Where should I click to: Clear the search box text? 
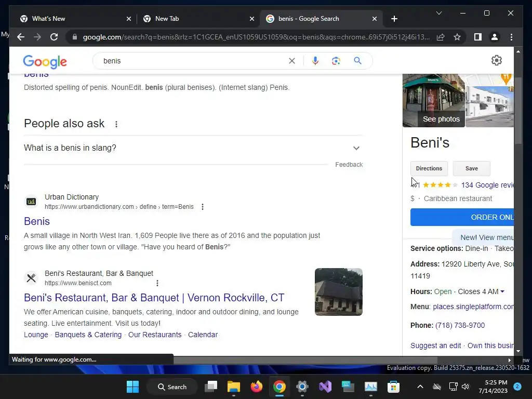pyautogui.click(x=292, y=61)
